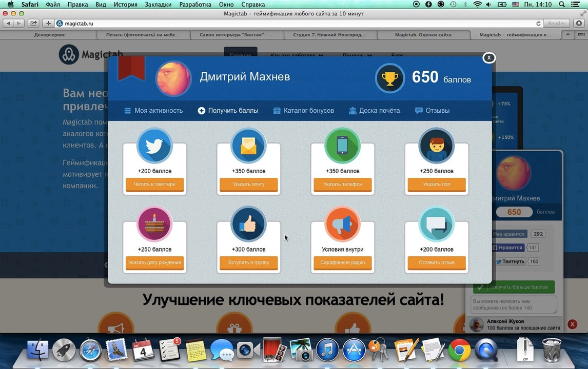Click the envelope mail icon

point(249,146)
